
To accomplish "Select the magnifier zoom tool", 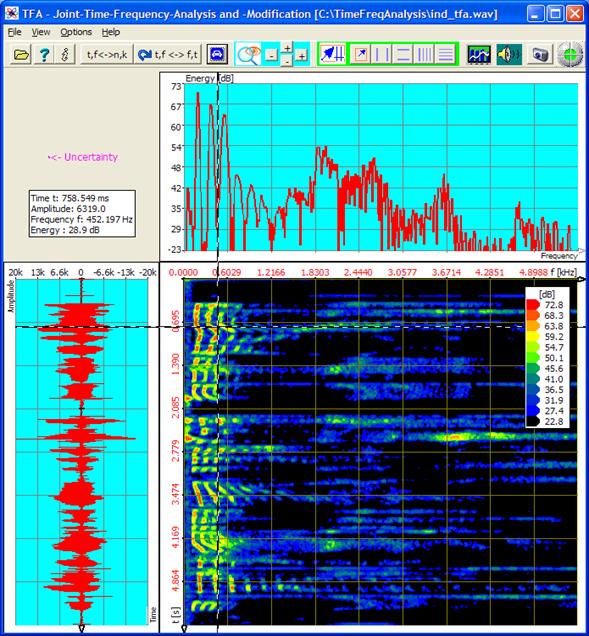I will pyautogui.click(x=248, y=54).
